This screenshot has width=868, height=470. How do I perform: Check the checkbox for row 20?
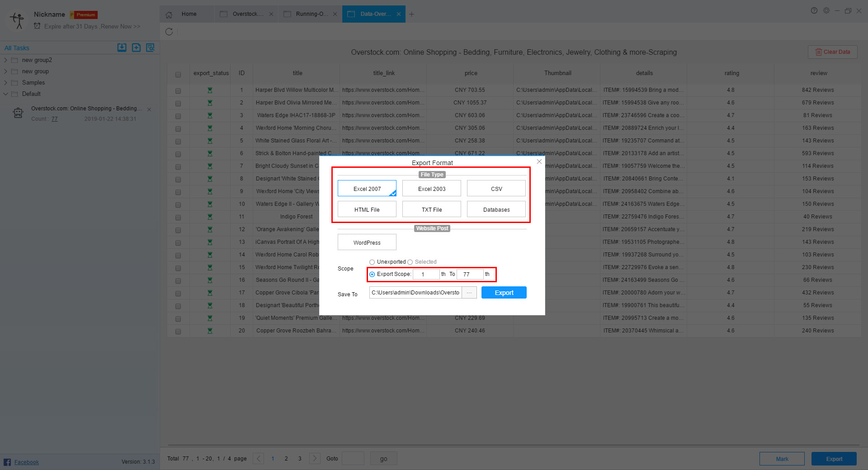(x=178, y=332)
